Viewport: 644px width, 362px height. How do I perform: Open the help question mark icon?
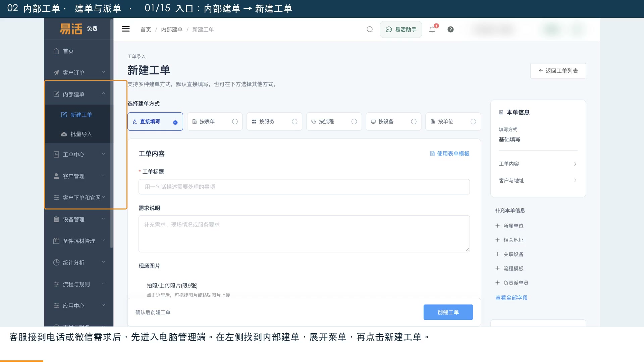pyautogui.click(x=450, y=29)
